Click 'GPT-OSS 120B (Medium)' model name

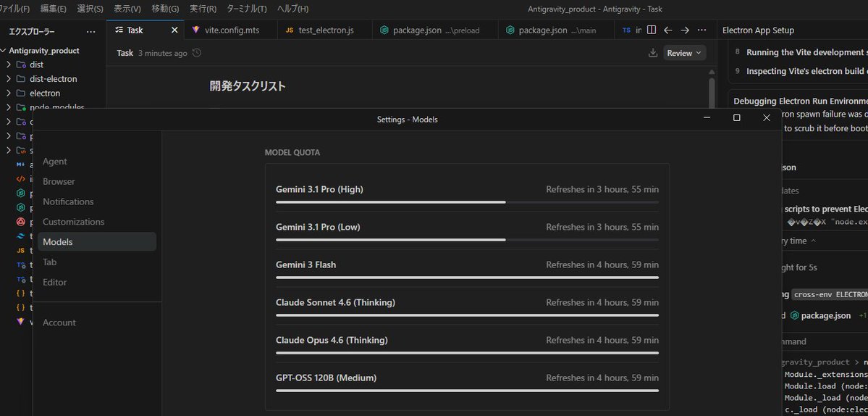point(326,378)
